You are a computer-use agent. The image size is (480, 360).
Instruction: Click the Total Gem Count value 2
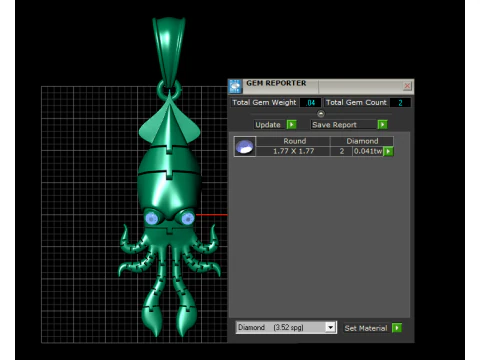click(400, 103)
